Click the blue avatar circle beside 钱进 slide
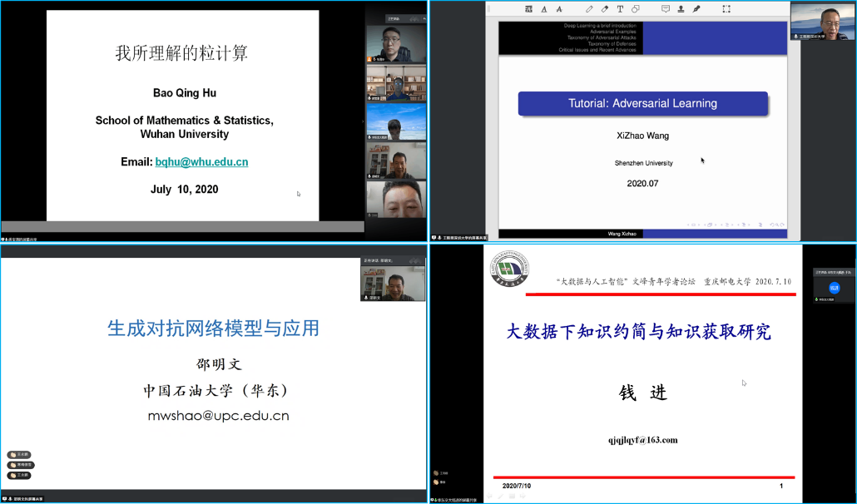857x504 pixels. click(834, 287)
